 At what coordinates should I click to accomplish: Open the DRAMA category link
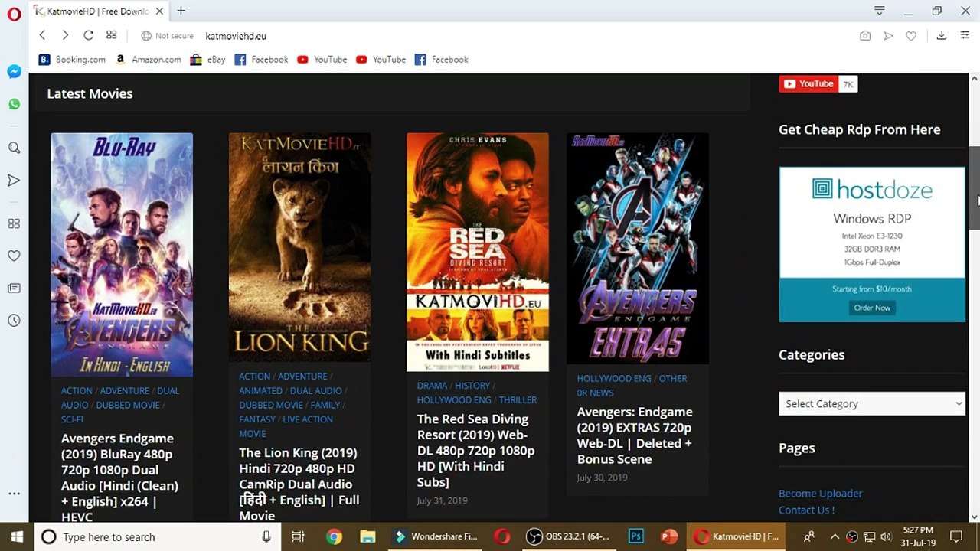[432, 386]
